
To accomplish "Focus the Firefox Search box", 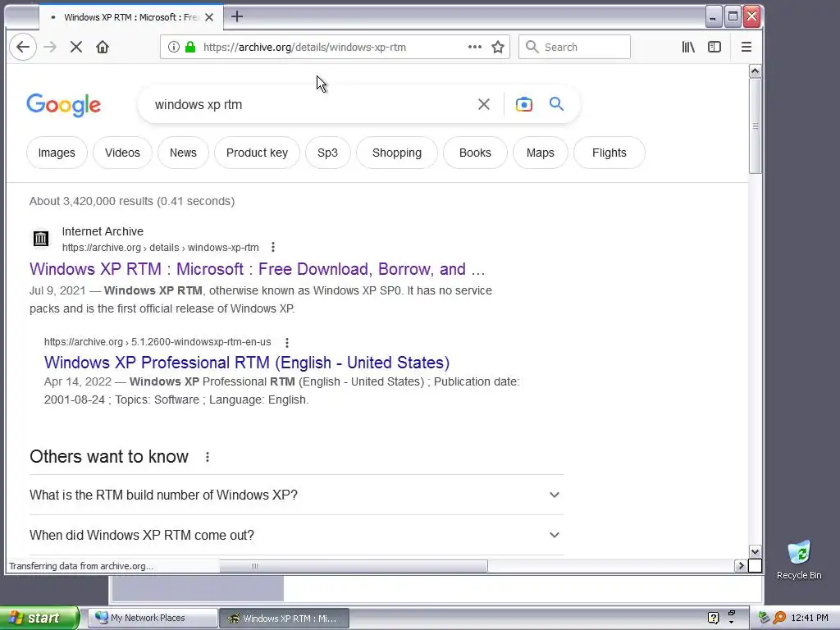I will click(574, 47).
